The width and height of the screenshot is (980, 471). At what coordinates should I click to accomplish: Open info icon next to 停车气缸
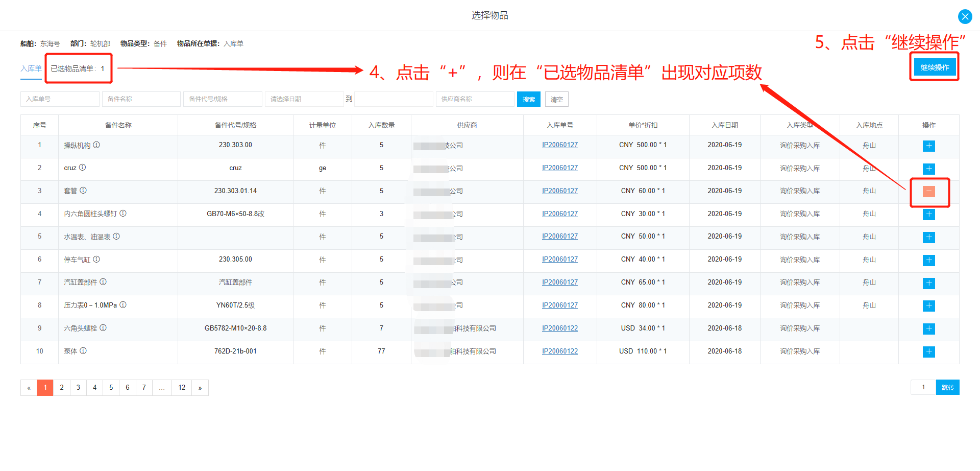(96, 260)
